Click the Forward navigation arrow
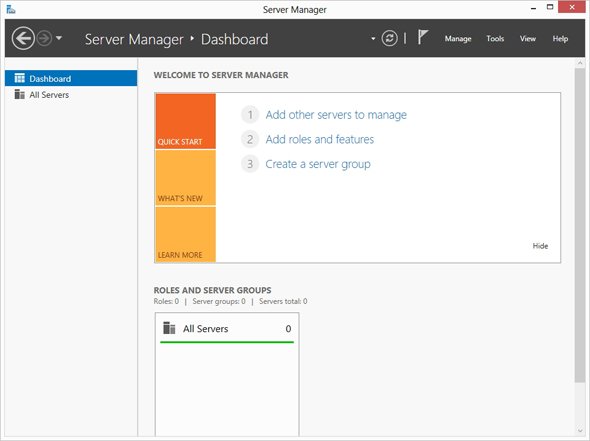Viewport: 590px width, 441px height. click(x=44, y=38)
